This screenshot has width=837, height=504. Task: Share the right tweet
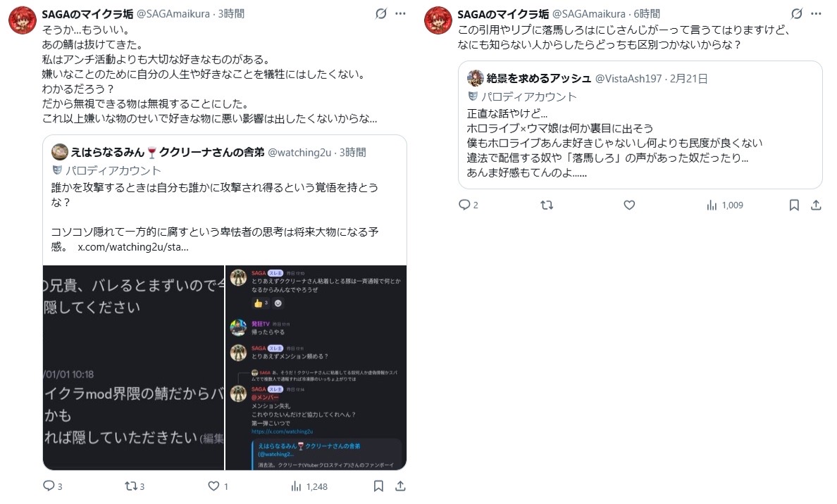click(x=816, y=205)
